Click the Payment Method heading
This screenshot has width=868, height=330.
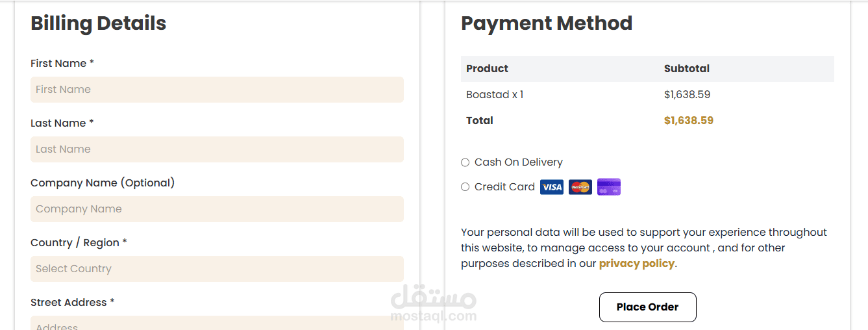pyautogui.click(x=547, y=23)
